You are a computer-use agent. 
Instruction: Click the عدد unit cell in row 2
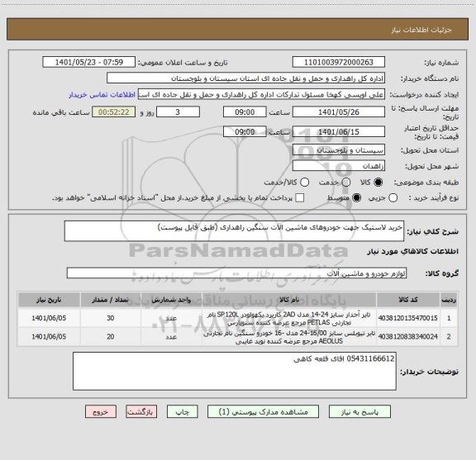click(171, 337)
